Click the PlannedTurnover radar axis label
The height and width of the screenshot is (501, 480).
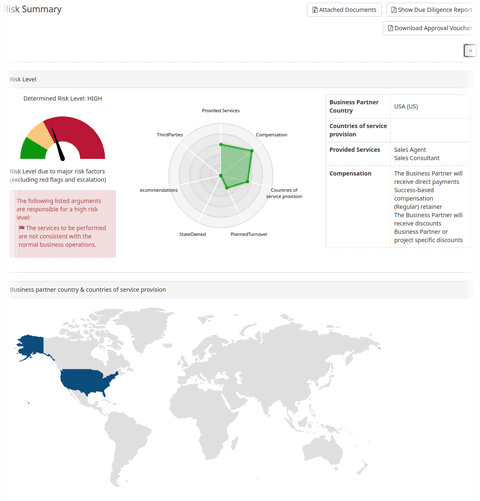249,234
